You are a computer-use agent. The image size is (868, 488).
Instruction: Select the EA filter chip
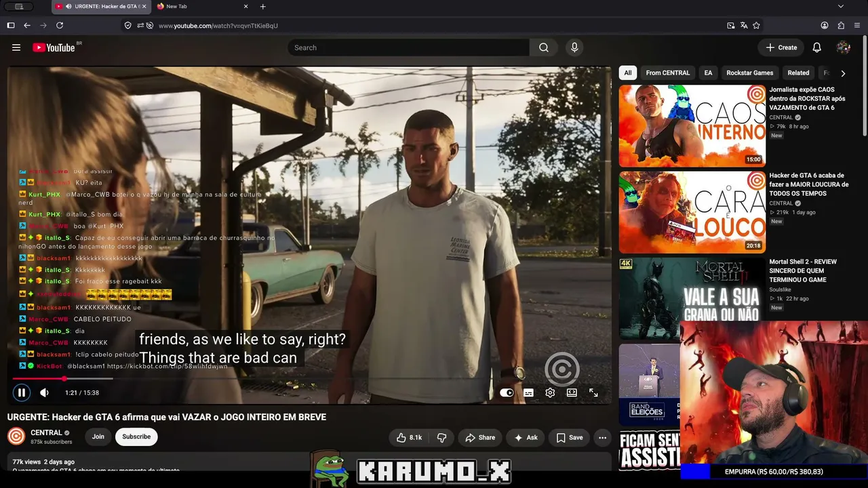click(708, 73)
